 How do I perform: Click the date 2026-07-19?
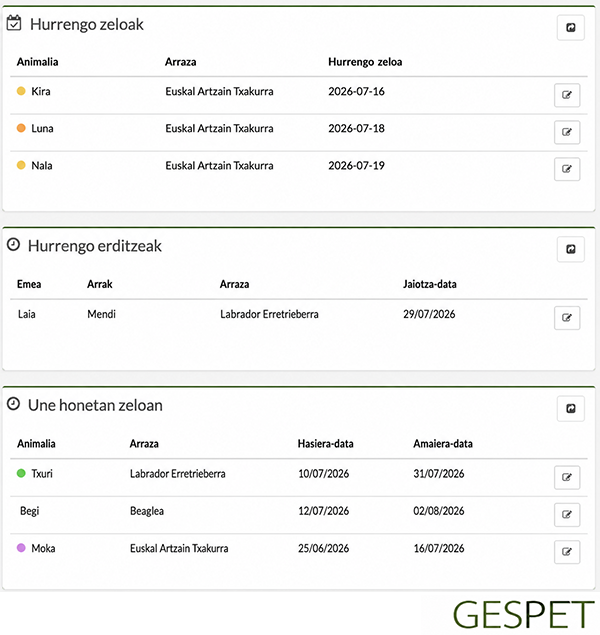click(x=356, y=166)
